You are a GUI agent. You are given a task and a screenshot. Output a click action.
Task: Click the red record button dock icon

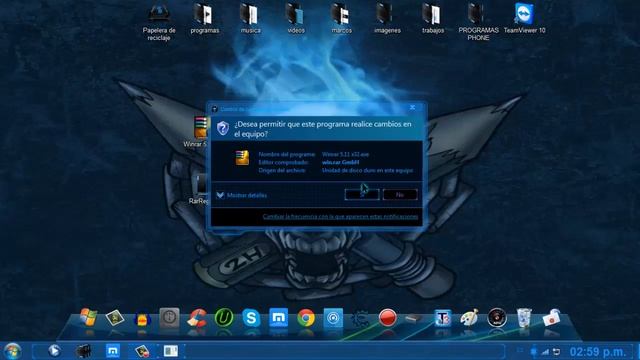tap(387, 318)
